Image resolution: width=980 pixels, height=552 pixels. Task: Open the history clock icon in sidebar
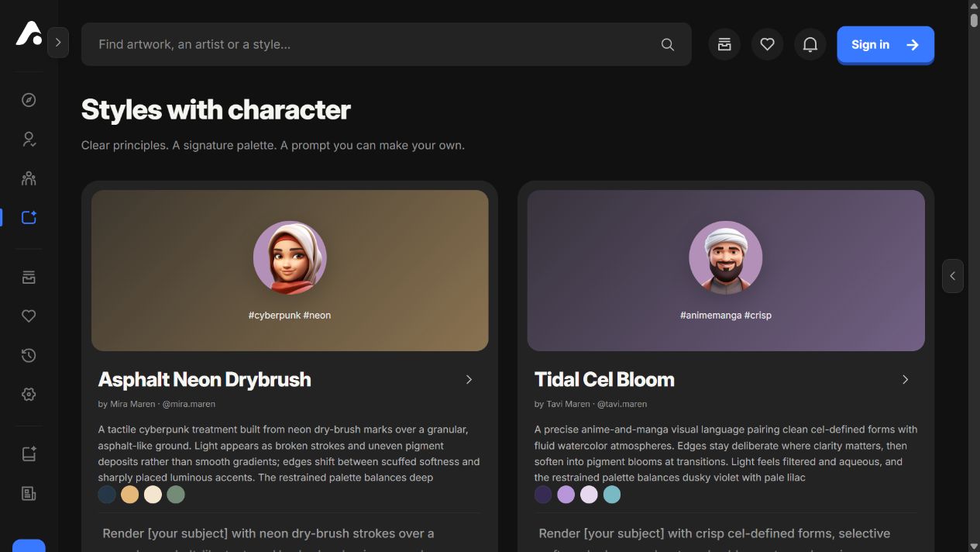click(29, 355)
